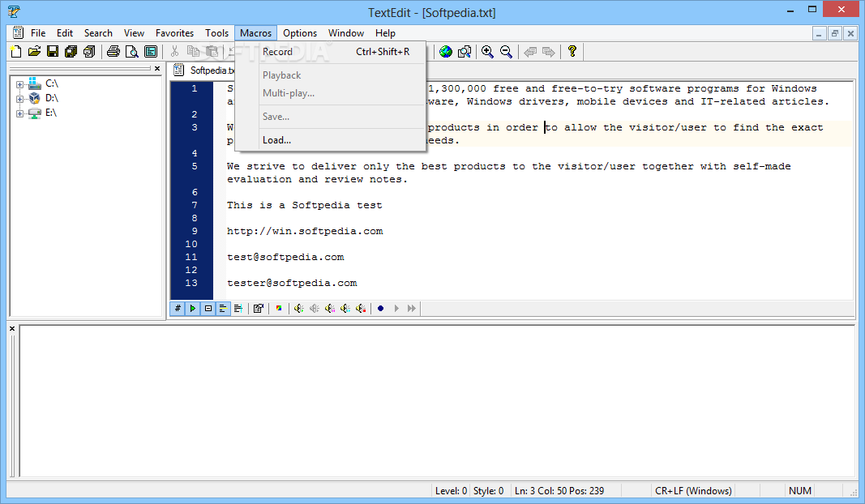865x504 pixels.
Task: Click the multi-play double arrow button
Action: pos(412,309)
